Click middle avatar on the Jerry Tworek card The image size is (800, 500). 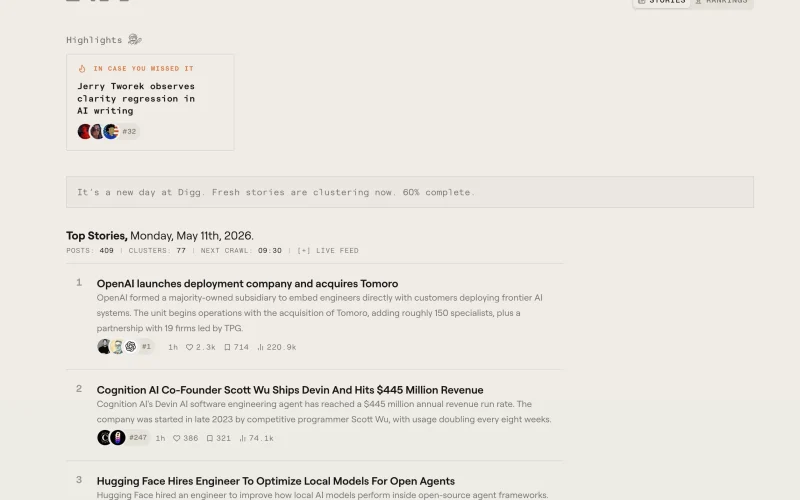point(97,132)
